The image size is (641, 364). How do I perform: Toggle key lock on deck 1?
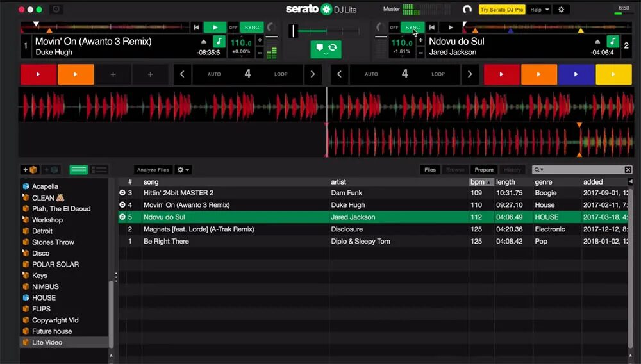tap(219, 41)
